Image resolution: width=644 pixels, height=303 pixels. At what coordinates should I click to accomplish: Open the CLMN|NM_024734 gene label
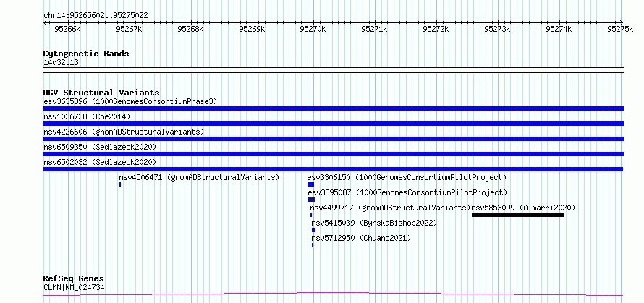(x=74, y=287)
